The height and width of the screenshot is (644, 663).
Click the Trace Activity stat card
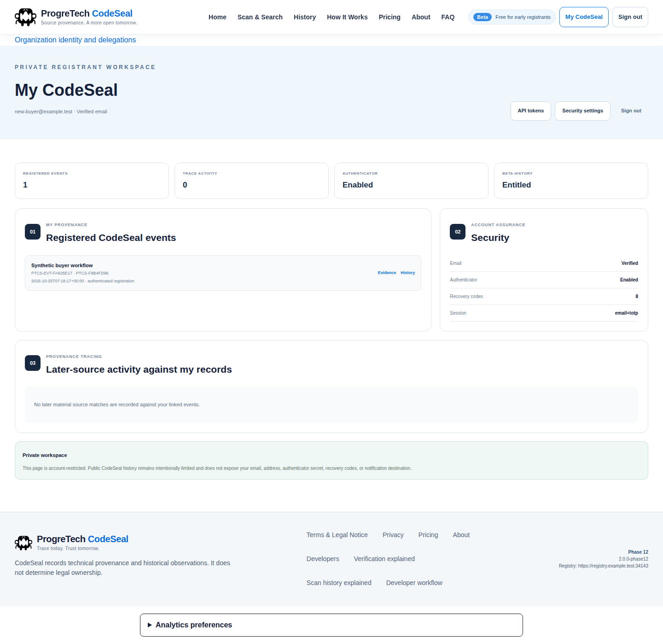[x=251, y=181]
